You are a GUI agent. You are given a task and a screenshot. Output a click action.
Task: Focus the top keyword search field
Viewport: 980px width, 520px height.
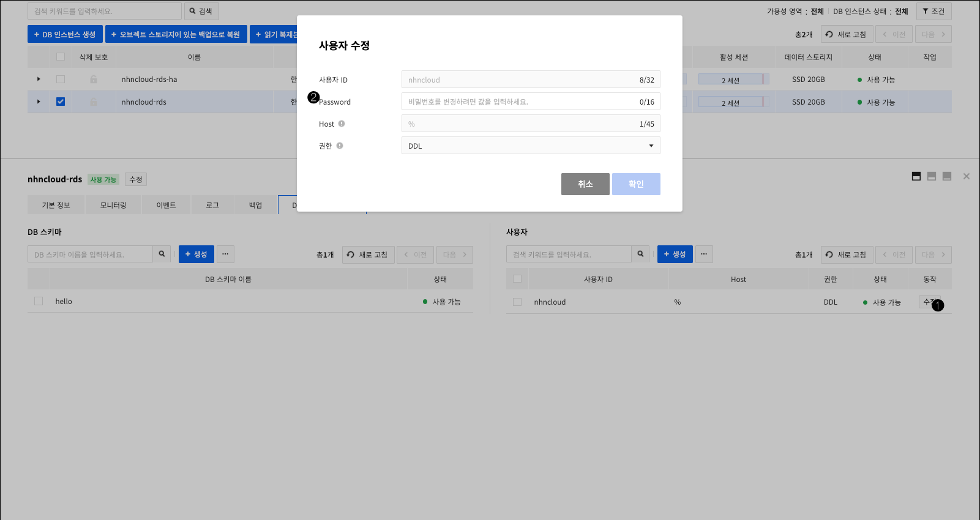(105, 11)
